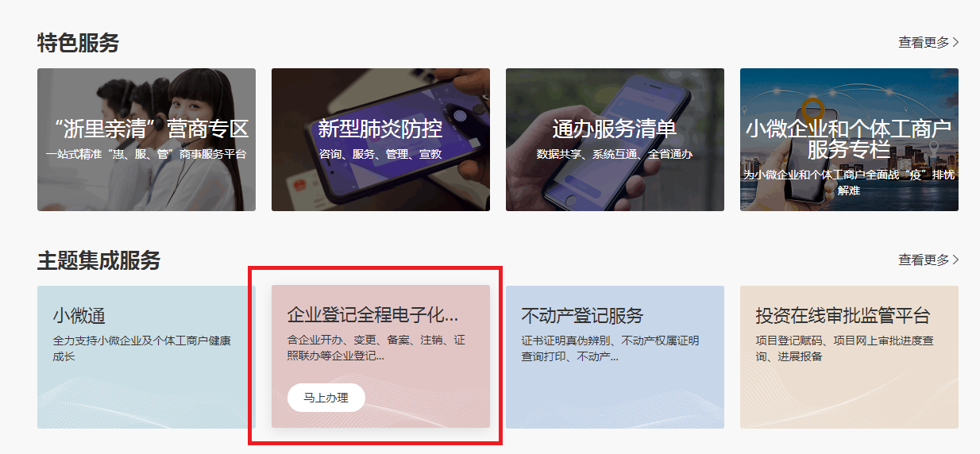Click subtitle 咨询、服务、管理、宣教
This screenshot has height=454, width=980.
[380, 154]
